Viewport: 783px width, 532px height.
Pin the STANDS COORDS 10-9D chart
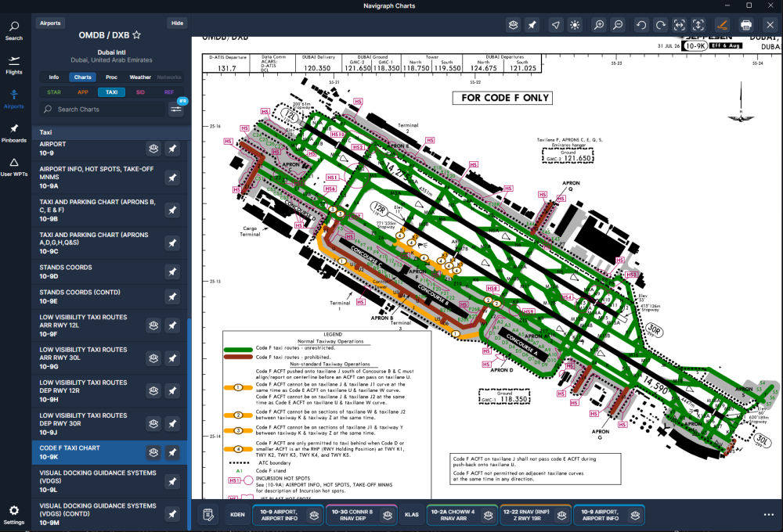pyautogui.click(x=172, y=272)
